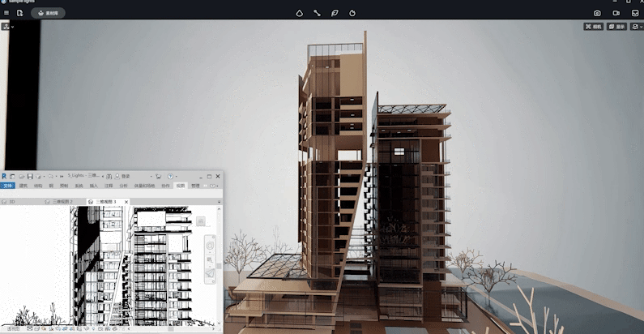Open the 分析 analyze ribbon tab

(124, 186)
